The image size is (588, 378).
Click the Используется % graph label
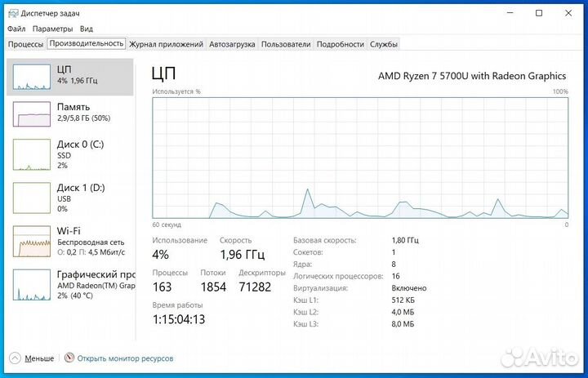pos(176,91)
